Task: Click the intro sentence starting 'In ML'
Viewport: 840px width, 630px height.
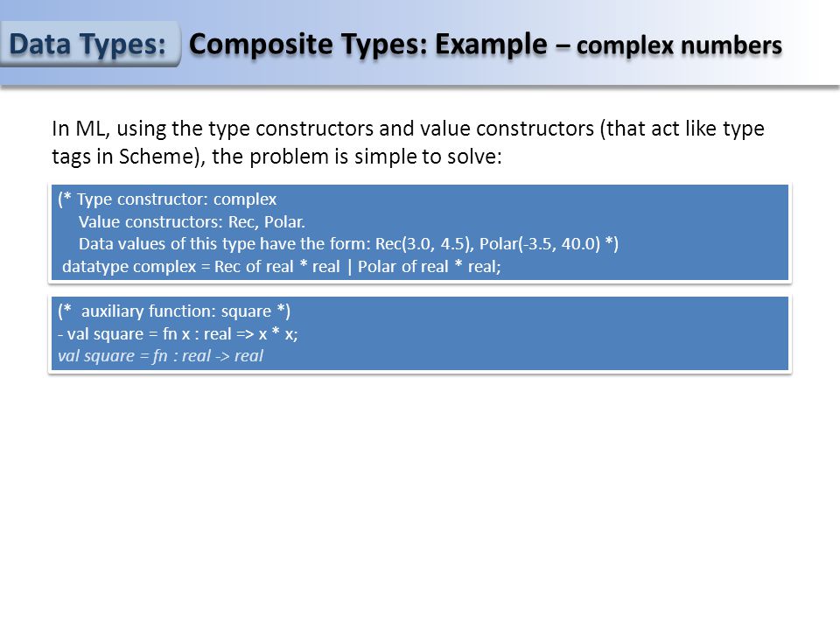Action: [x=408, y=143]
